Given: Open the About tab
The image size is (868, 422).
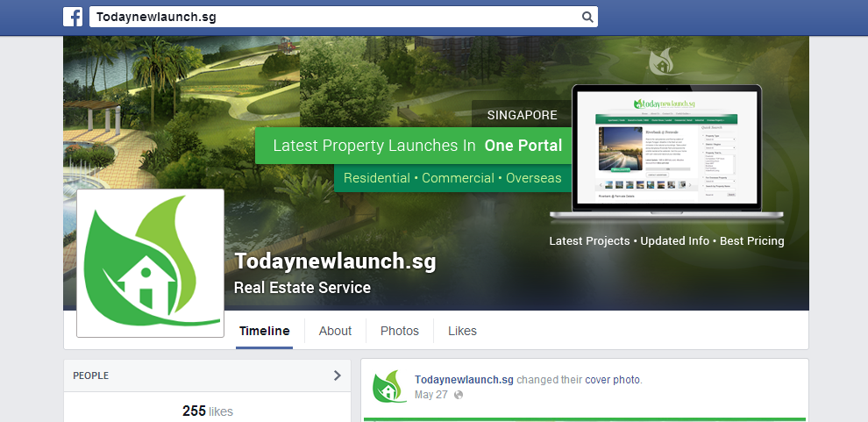Looking at the screenshot, I should coord(335,331).
